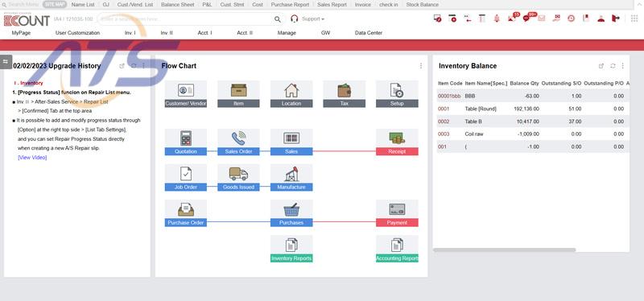
Task: Open the Receipt money icon
Action: (x=397, y=138)
